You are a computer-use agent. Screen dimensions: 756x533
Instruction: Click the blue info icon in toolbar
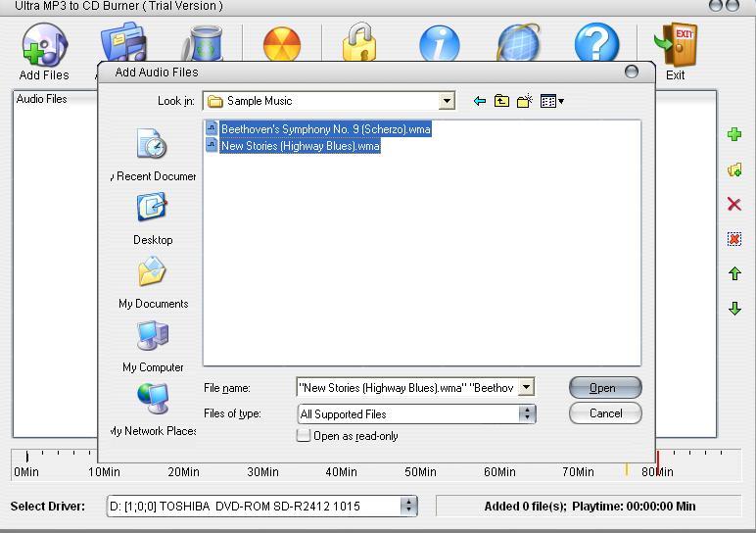(440, 44)
